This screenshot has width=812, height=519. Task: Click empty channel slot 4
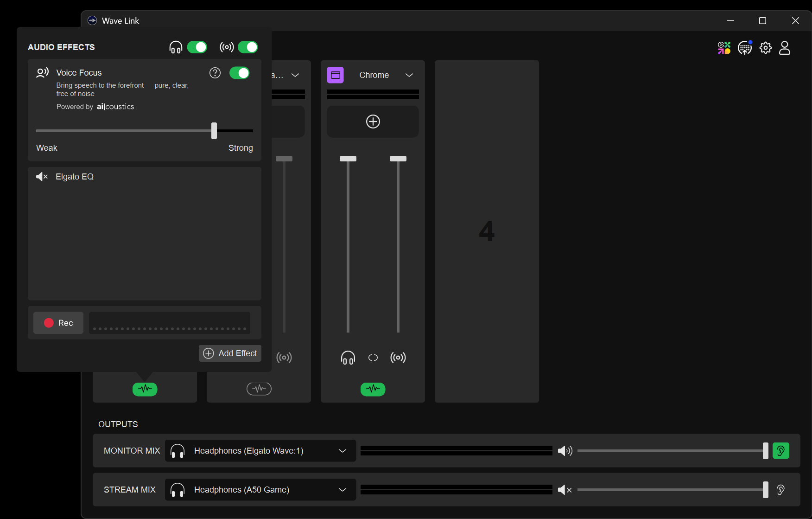coord(487,231)
